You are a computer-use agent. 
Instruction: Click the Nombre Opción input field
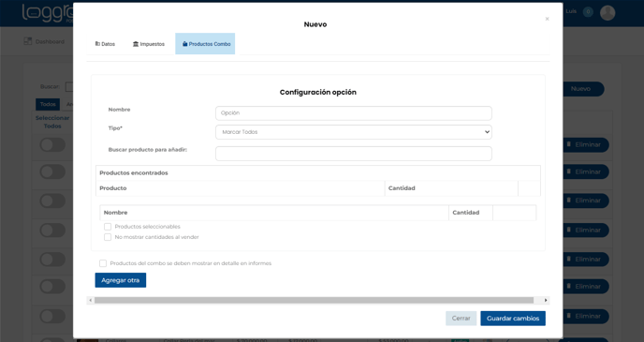pyautogui.click(x=354, y=113)
